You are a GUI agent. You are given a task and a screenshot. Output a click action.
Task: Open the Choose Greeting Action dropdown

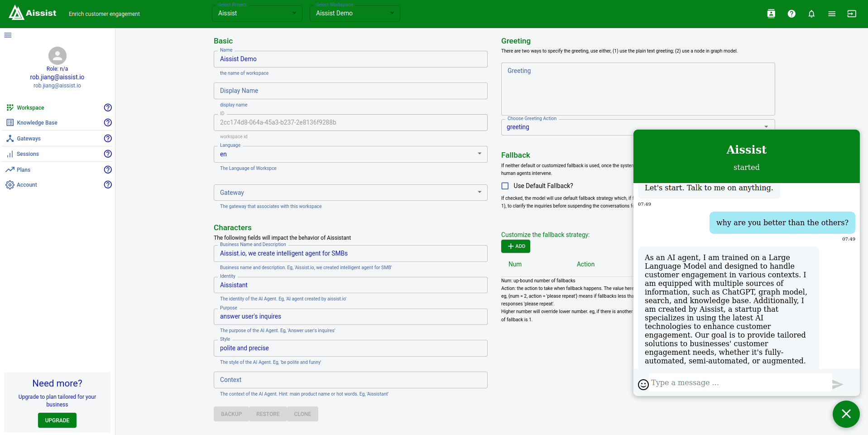pyautogui.click(x=638, y=127)
